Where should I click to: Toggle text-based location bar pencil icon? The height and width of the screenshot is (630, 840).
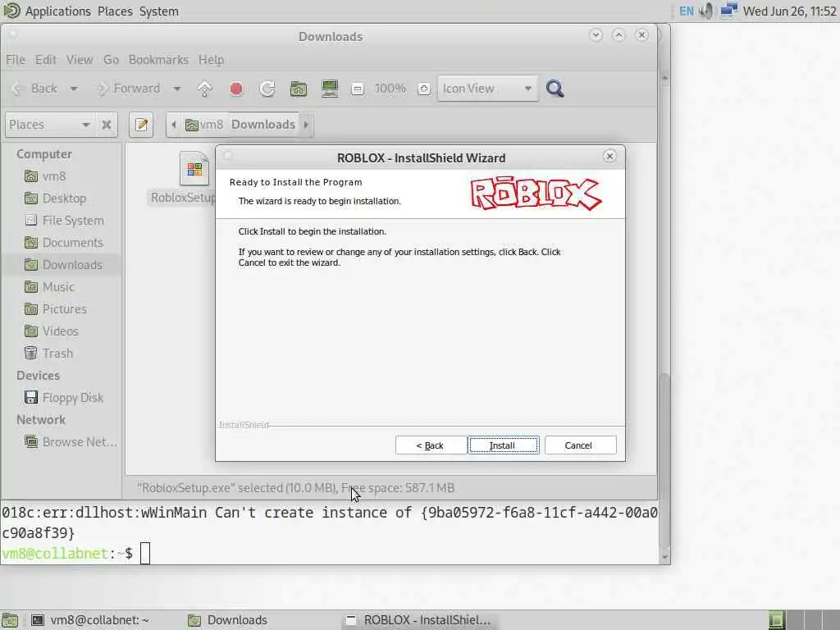(x=141, y=125)
